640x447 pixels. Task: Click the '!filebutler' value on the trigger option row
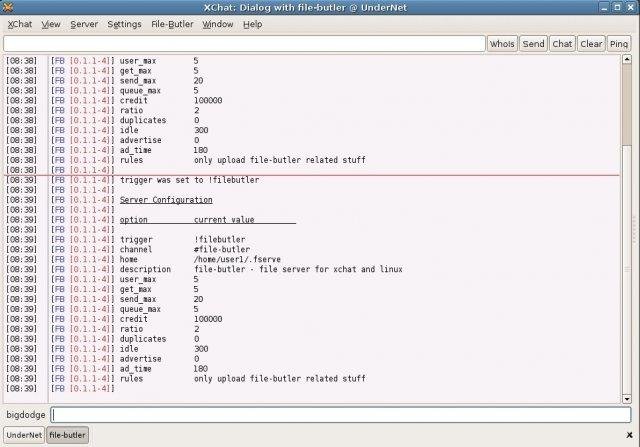[220, 240]
